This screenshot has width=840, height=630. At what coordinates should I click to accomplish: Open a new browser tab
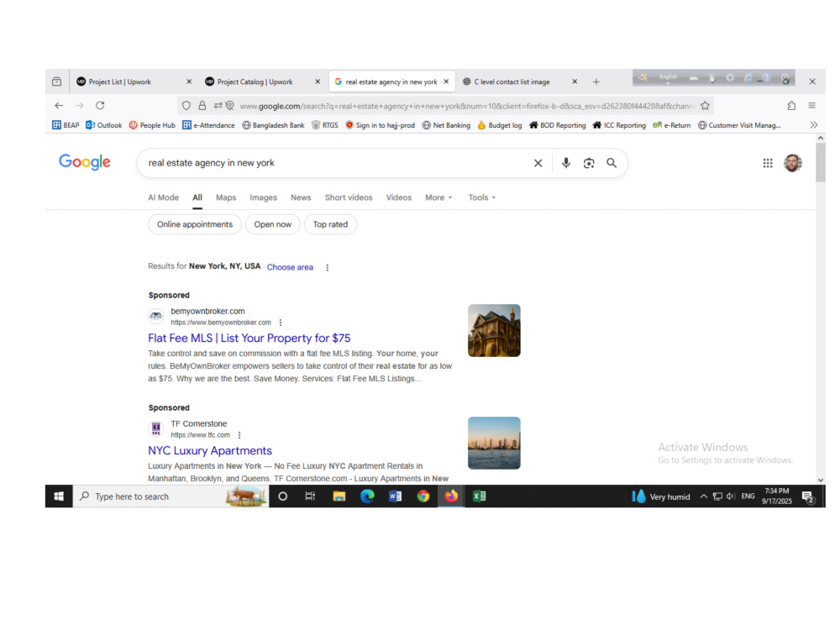coord(596,82)
